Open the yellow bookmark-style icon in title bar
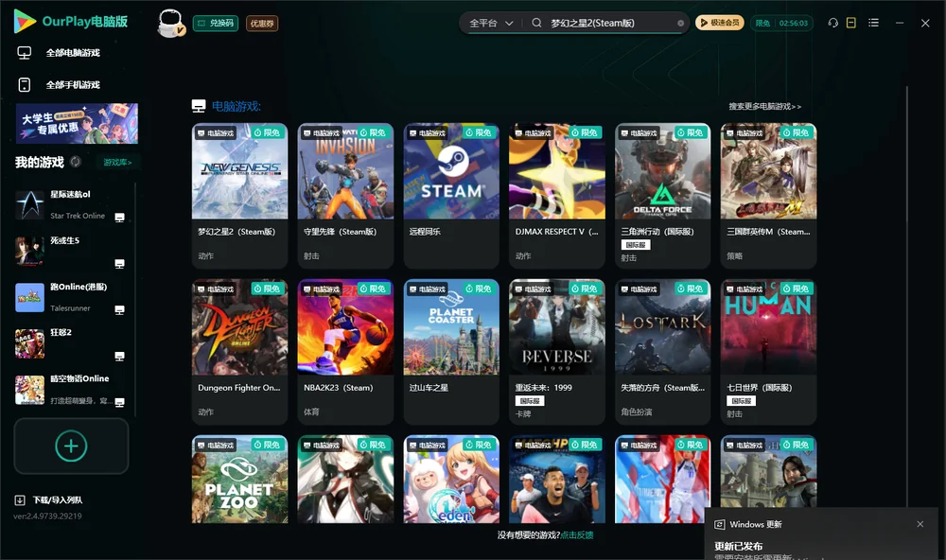Viewport: 946px width, 560px height. point(850,23)
